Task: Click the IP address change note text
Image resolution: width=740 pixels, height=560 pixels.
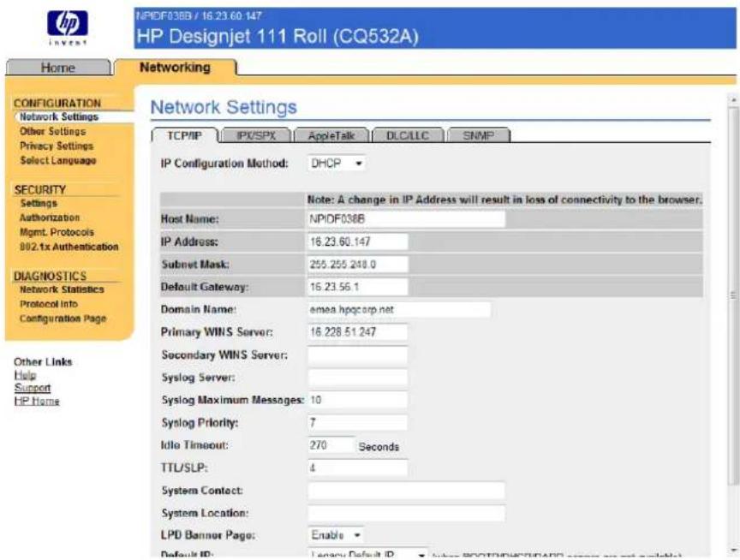Action: (504, 200)
